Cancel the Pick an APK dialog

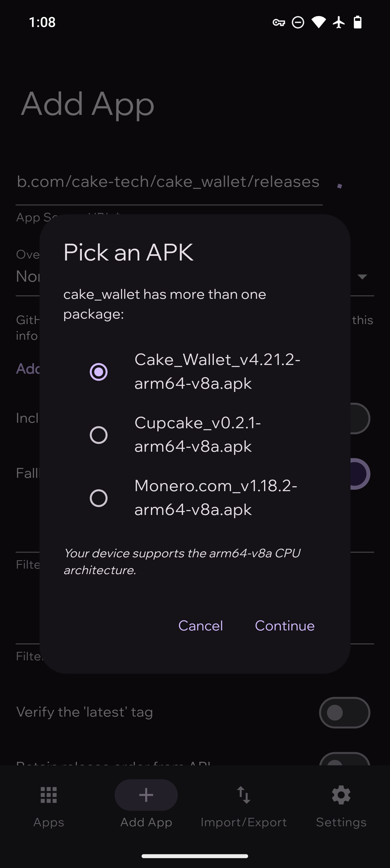pyautogui.click(x=200, y=626)
